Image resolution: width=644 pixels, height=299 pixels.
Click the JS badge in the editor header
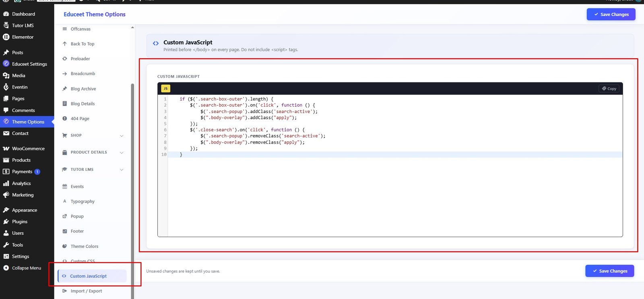pyautogui.click(x=165, y=88)
